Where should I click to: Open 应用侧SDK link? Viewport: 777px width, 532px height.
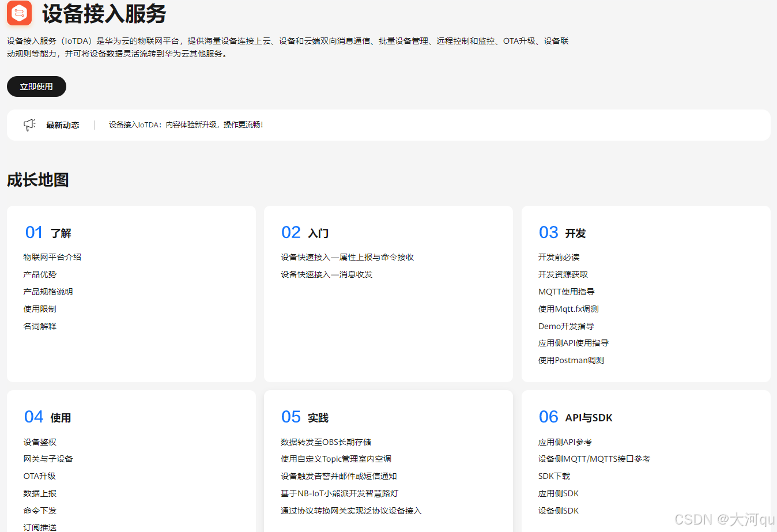[559, 493]
